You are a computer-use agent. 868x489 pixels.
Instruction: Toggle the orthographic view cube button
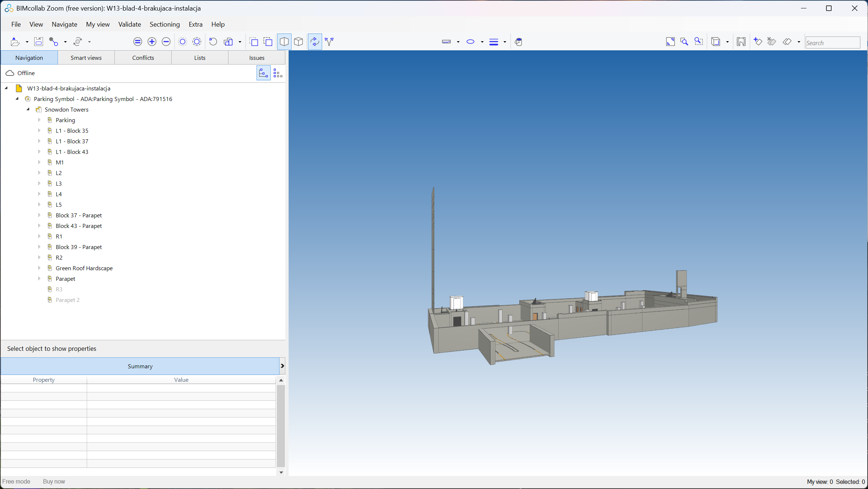pyautogui.click(x=298, y=42)
